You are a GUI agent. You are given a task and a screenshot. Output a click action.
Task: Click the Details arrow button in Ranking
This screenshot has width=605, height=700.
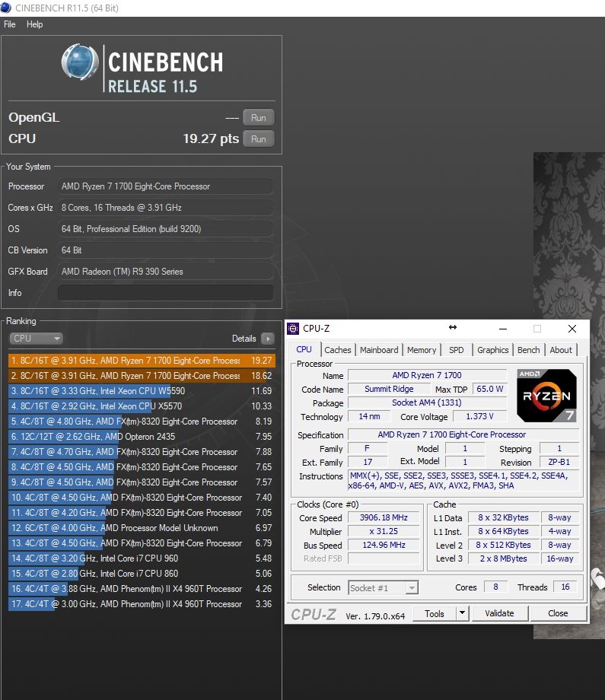267,339
